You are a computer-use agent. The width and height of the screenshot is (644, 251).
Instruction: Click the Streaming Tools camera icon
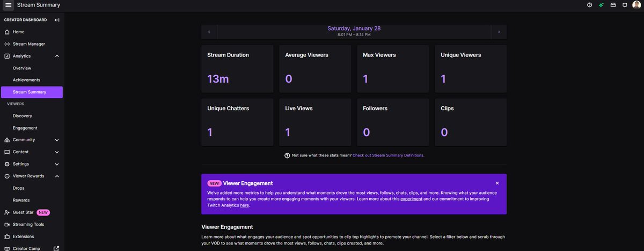pos(7,225)
